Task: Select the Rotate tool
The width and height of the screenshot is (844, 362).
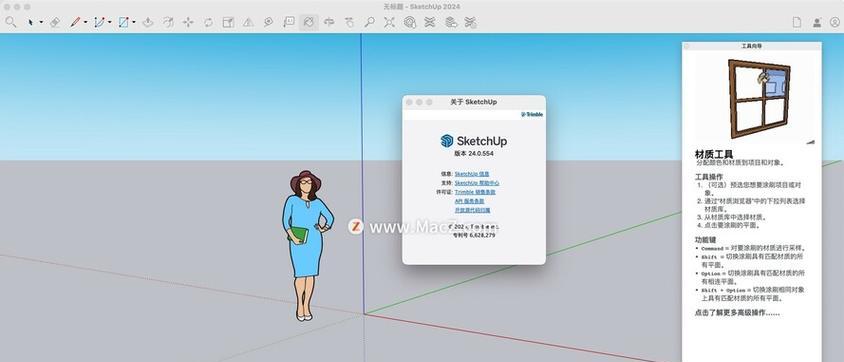Action: pyautogui.click(x=208, y=22)
